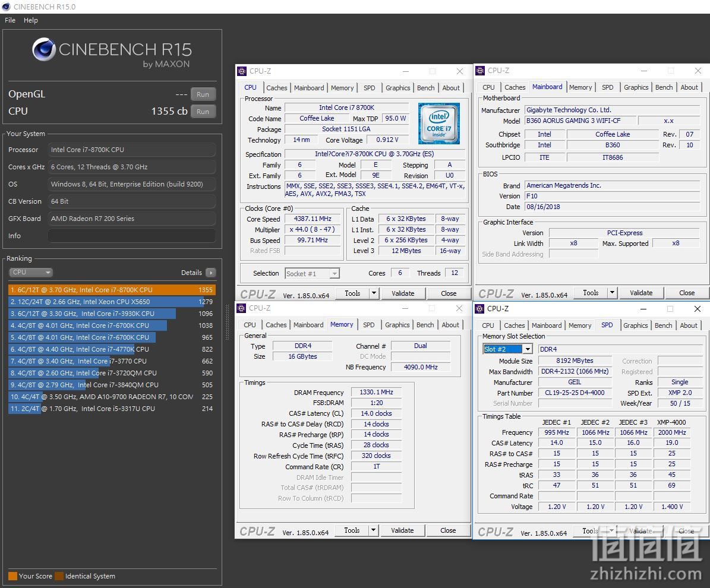
Task: Click processor name field Intel Core i7 8700K
Action: pos(346,108)
